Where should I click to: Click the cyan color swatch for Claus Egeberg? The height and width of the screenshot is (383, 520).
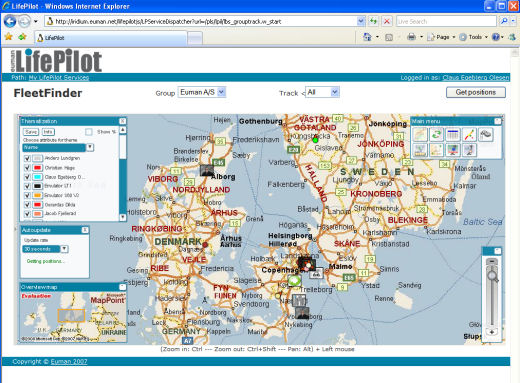(37, 177)
